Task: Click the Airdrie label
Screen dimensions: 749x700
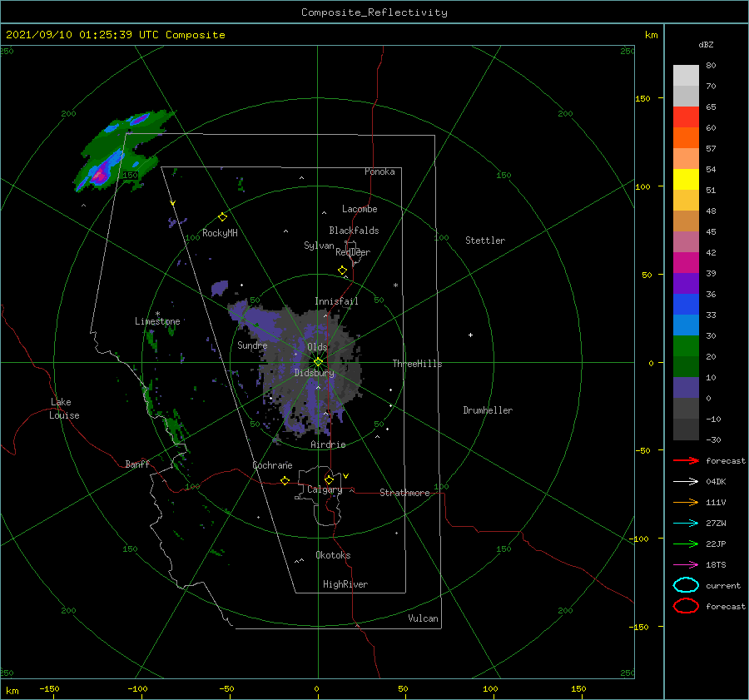Action: [328, 444]
